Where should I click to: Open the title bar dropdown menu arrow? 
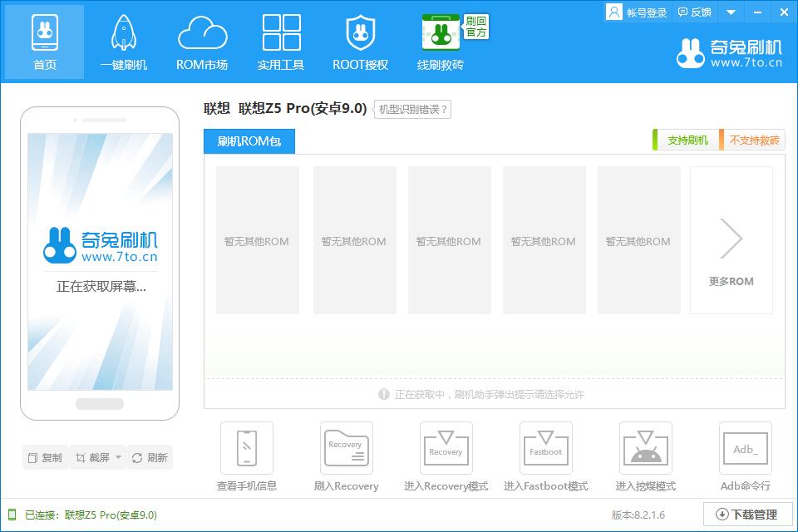[731, 12]
